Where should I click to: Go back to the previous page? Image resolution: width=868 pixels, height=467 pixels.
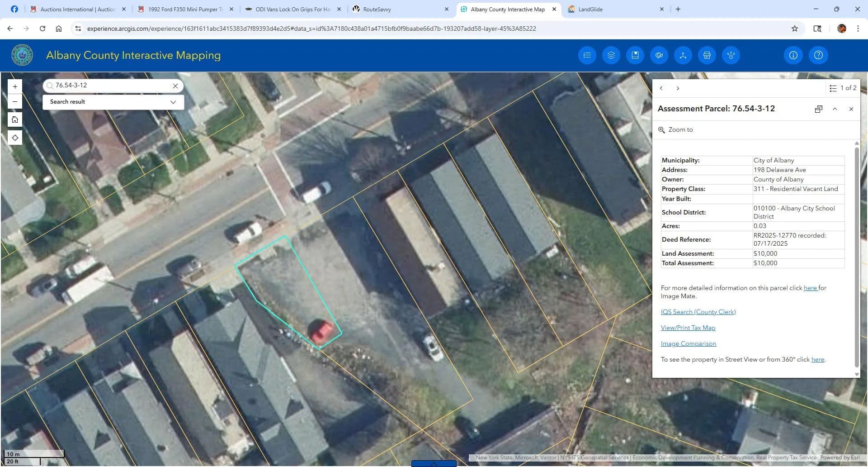coord(10,29)
